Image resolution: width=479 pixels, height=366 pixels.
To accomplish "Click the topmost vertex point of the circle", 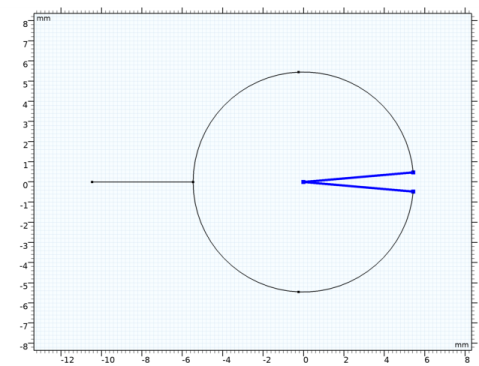I will 299,72.
